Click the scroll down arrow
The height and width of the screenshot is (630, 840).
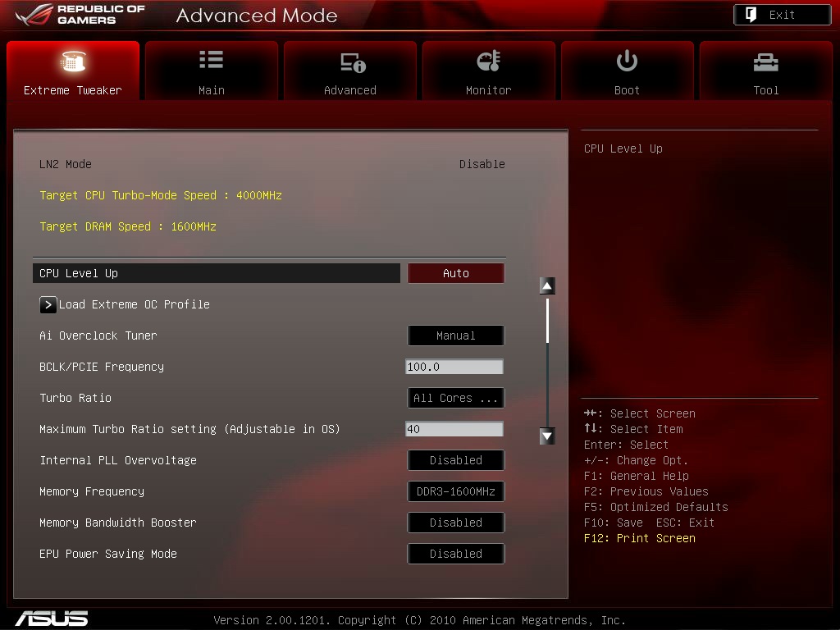point(547,436)
